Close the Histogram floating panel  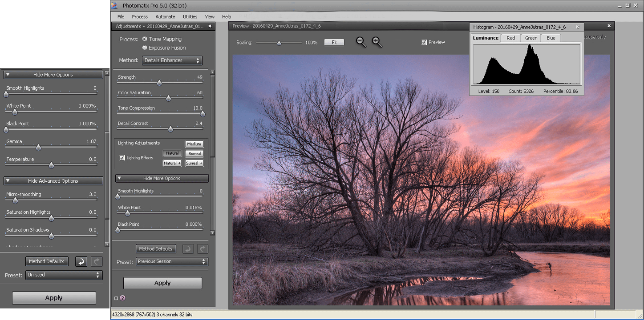tap(578, 27)
